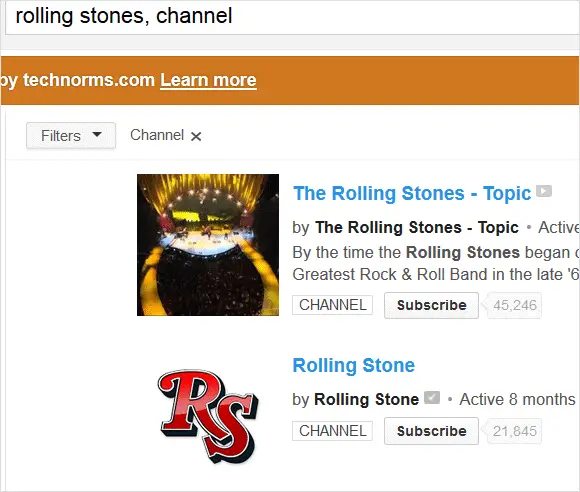
Task: Click the 21,845 subscriber count
Action: coord(515,431)
